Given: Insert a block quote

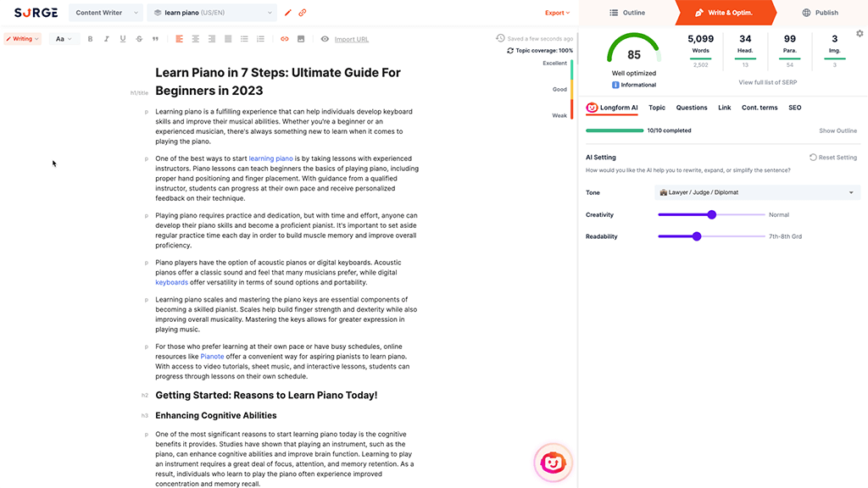Looking at the screenshot, I should tap(155, 39).
